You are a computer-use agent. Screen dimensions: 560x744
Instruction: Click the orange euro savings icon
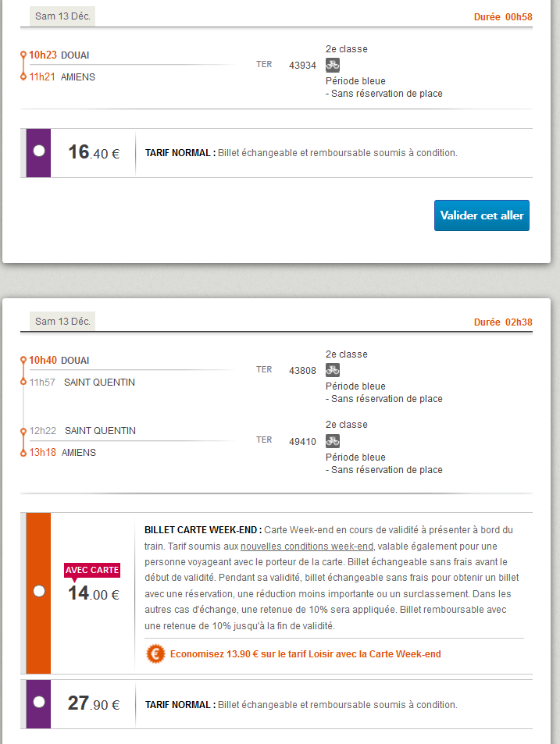(155, 653)
